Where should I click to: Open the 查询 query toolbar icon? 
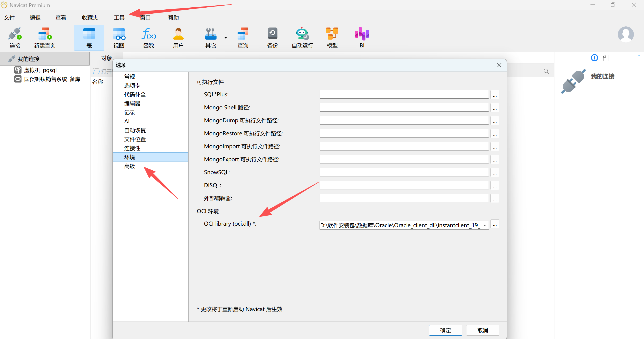coord(243,38)
